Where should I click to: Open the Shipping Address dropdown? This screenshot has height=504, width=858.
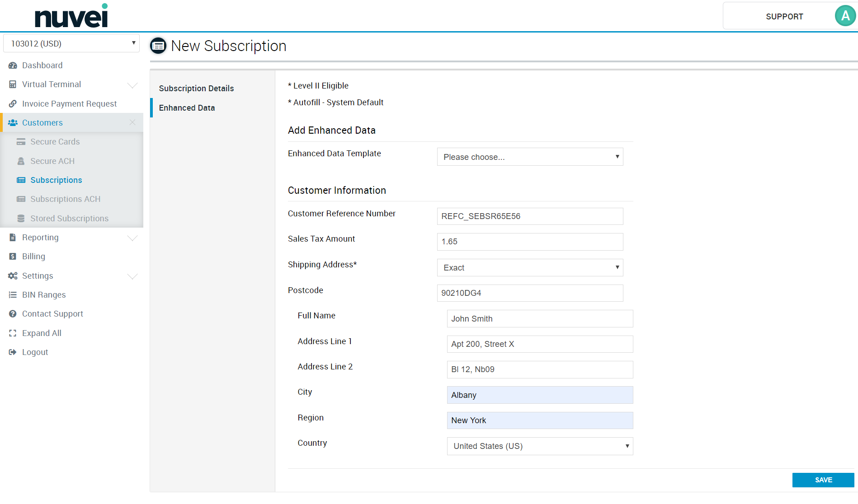click(530, 268)
